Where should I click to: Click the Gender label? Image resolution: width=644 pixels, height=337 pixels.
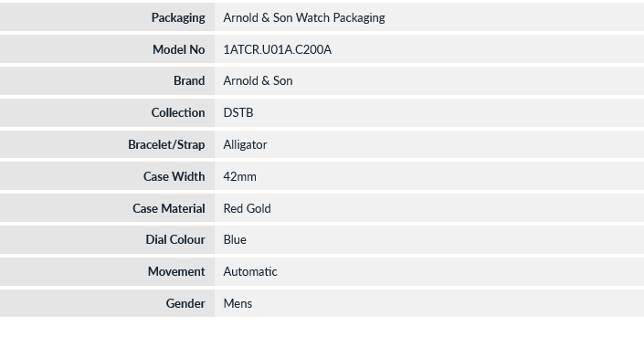tap(185, 303)
